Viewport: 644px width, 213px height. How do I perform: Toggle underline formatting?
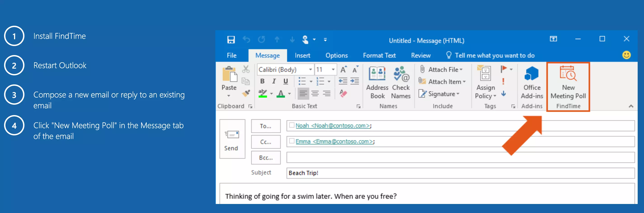pyautogui.click(x=286, y=81)
